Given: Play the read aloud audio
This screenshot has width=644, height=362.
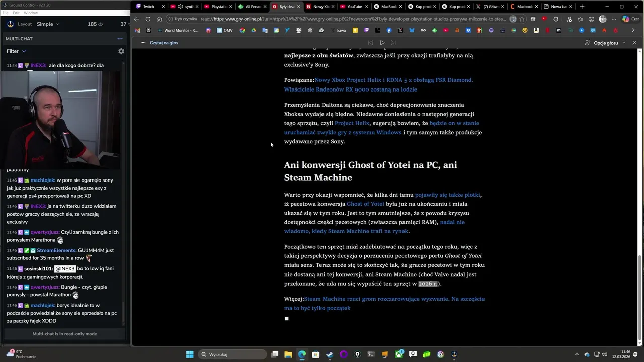Looking at the screenshot, I should pos(382,43).
